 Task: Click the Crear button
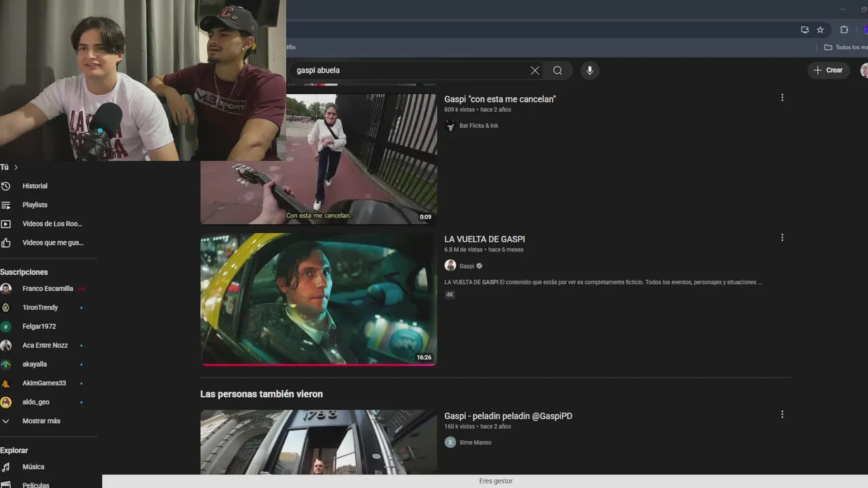pyautogui.click(x=829, y=70)
